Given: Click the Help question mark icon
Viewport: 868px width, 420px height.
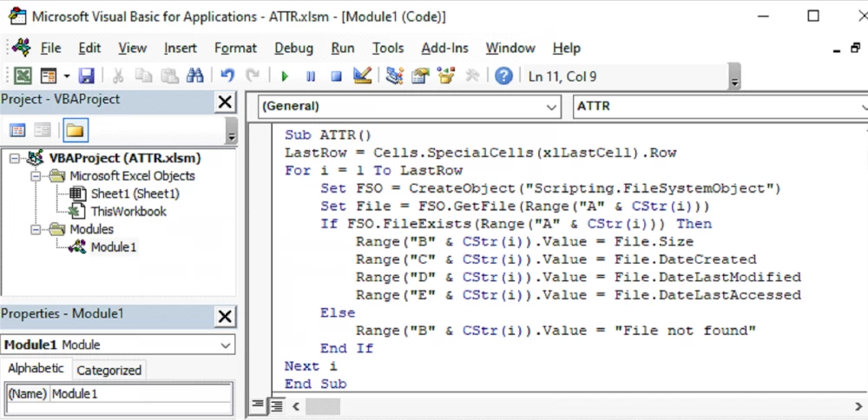Looking at the screenshot, I should click(503, 76).
